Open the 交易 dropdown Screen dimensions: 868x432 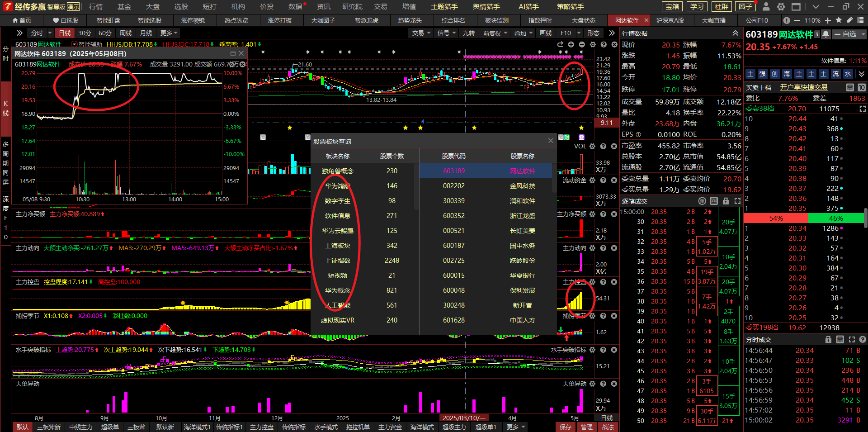click(x=421, y=33)
